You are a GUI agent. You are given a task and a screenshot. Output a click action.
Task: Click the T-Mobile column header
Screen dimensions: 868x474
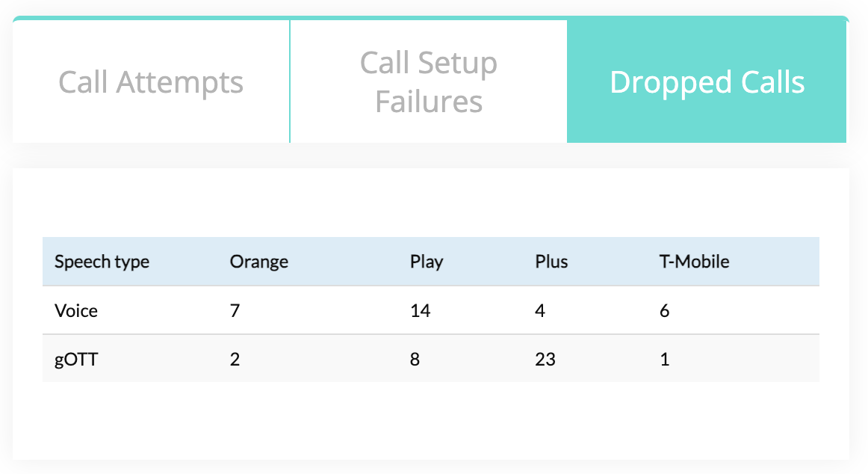(x=694, y=262)
